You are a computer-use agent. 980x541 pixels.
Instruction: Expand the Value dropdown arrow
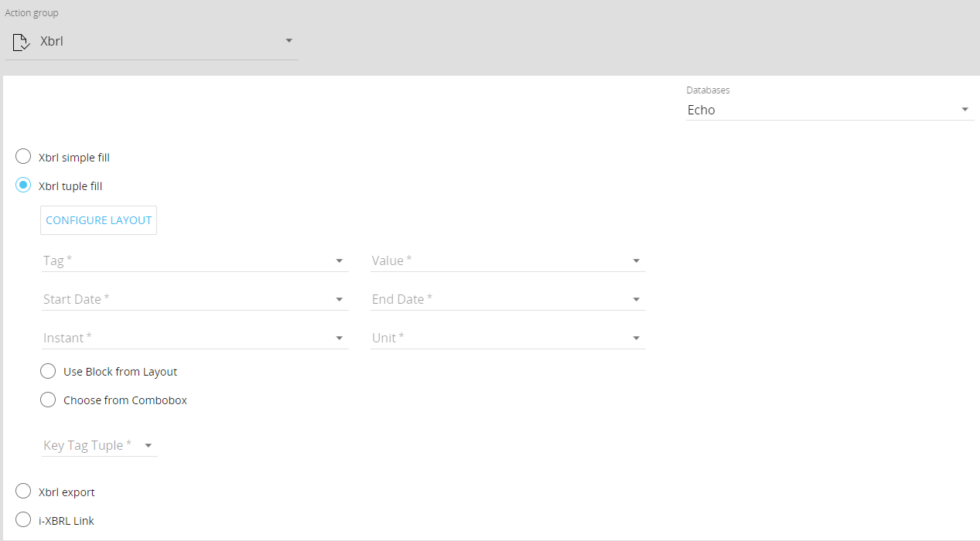tap(636, 261)
